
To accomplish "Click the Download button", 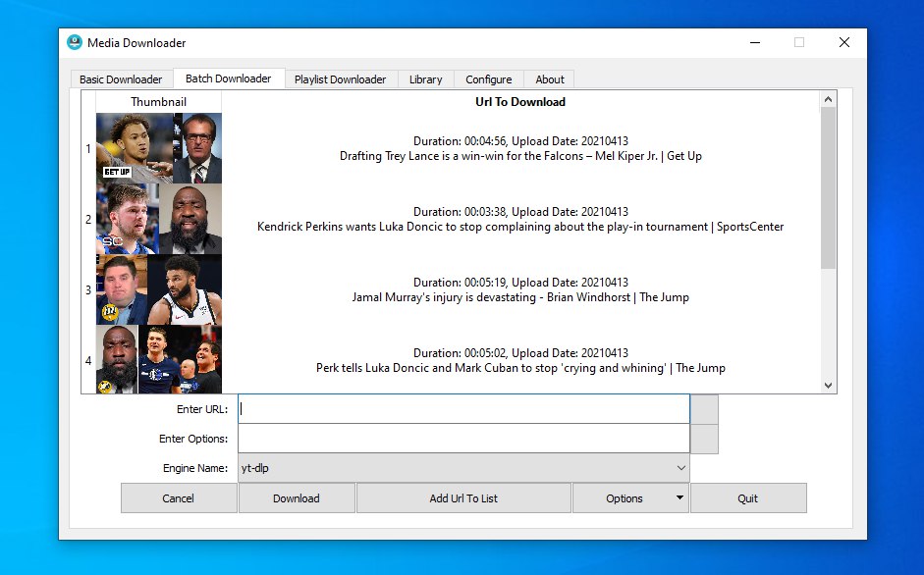I will pyautogui.click(x=297, y=498).
